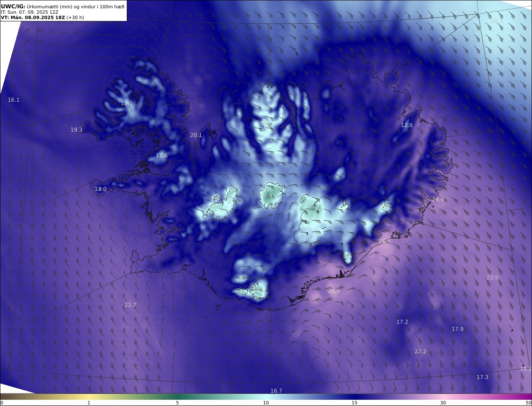Select the 17.9 value label
Viewport: 532px width, 406px height.
(458, 329)
